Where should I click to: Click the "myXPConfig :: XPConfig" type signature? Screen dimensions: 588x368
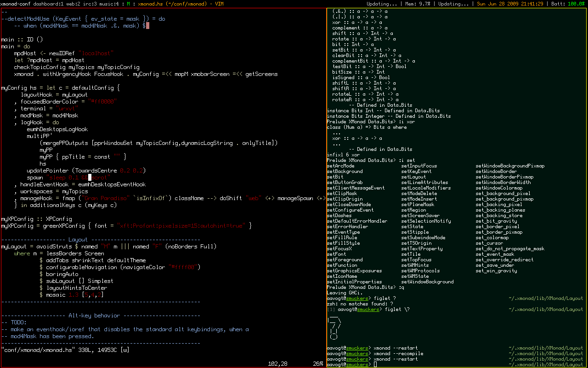[36, 219]
